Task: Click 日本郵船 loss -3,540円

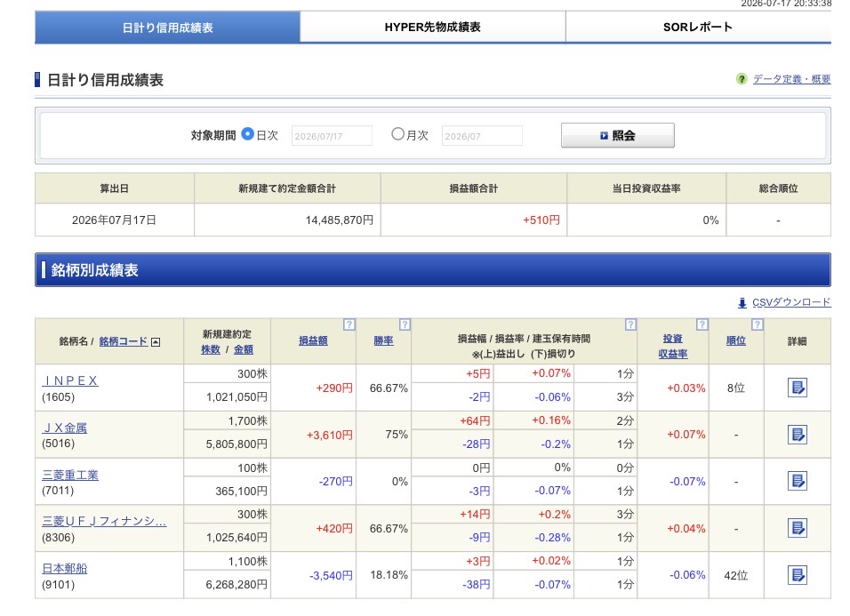Action: [x=331, y=576]
